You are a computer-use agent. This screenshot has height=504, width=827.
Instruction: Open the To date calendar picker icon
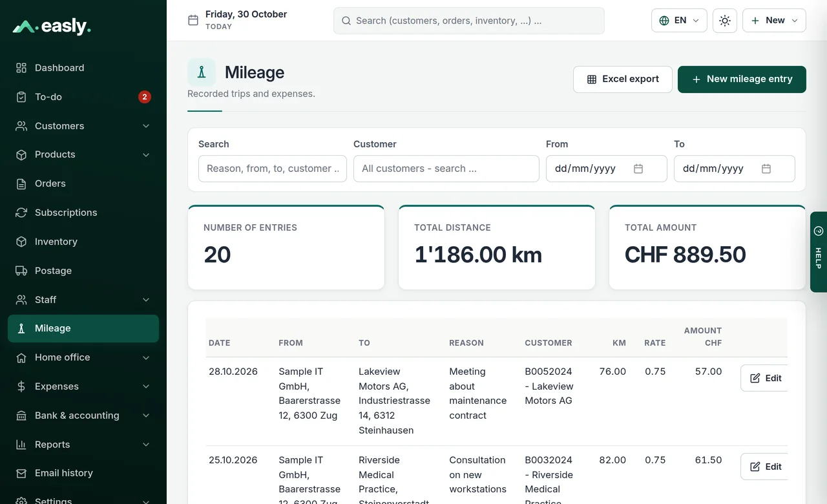pos(766,169)
